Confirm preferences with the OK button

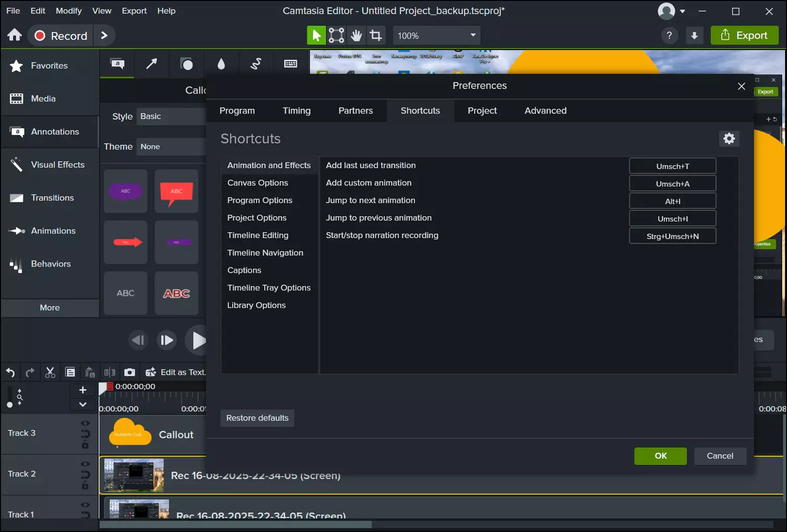coord(660,456)
